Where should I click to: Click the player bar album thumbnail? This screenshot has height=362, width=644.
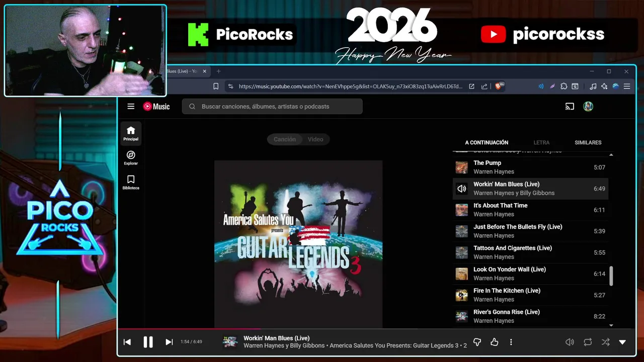click(230, 342)
